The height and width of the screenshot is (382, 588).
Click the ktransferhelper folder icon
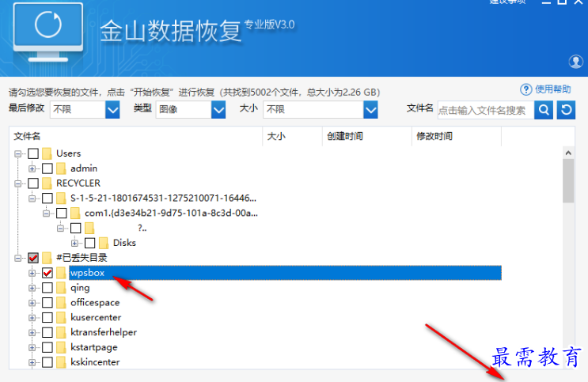(61, 332)
